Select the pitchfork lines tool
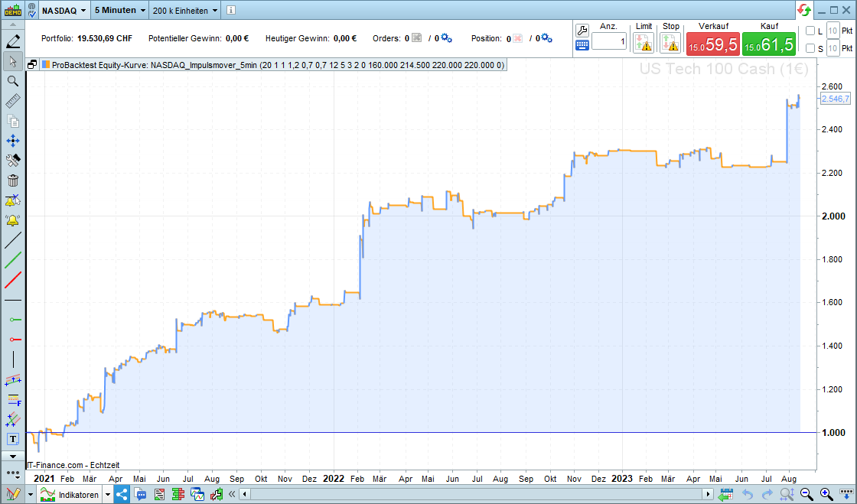The width and height of the screenshot is (857, 504). click(12, 419)
